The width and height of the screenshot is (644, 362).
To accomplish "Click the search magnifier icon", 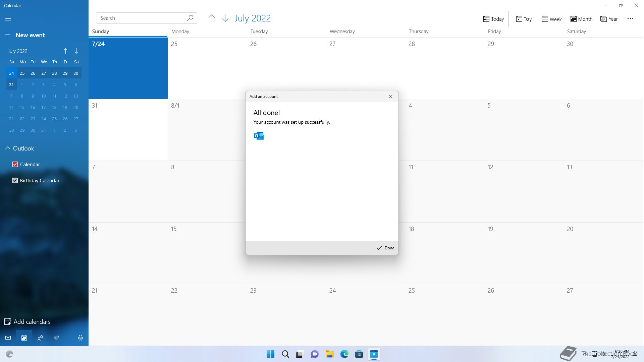I will (x=190, y=18).
